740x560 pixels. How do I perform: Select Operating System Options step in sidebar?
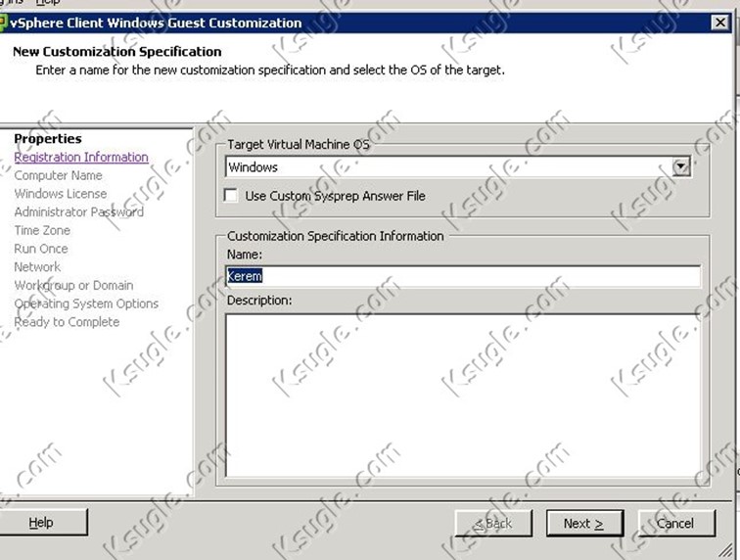(x=86, y=303)
